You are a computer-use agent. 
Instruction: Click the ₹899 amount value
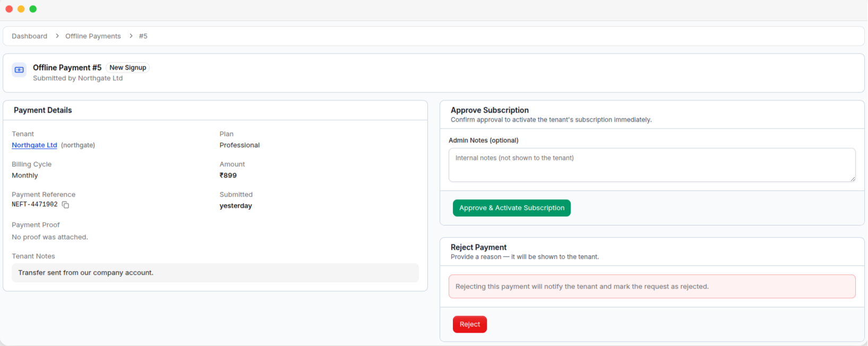coord(228,175)
